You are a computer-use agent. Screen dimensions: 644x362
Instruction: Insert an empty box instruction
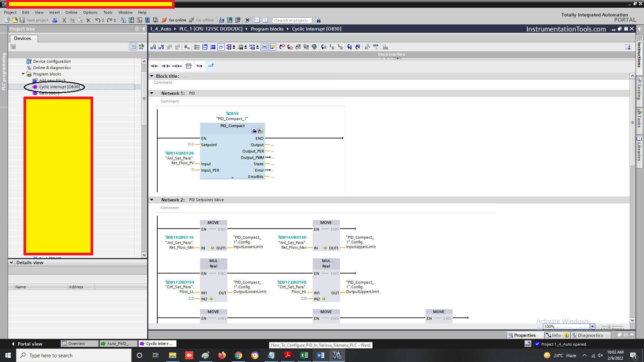(x=189, y=66)
